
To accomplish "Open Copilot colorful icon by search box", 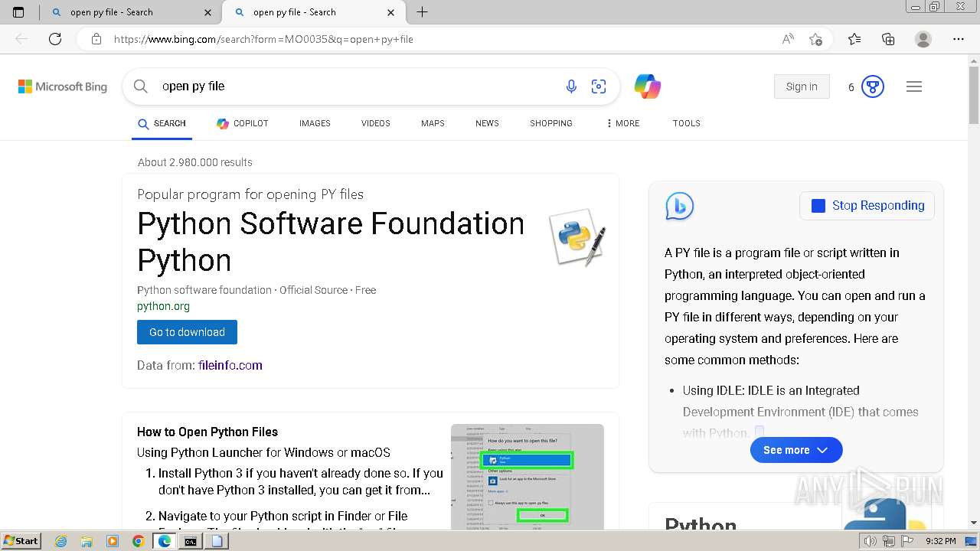I will pyautogui.click(x=648, y=86).
